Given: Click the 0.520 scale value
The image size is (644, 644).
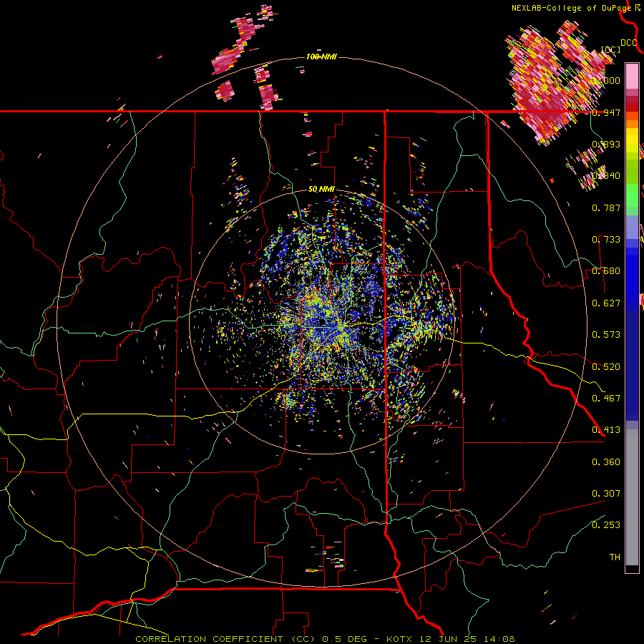Looking at the screenshot, I should pyautogui.click(x=606, y=367).
